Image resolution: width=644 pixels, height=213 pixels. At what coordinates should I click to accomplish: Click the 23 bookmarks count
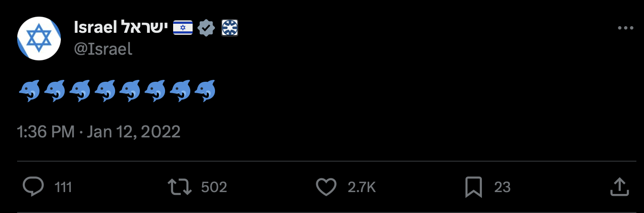click(x=502, y=187)
